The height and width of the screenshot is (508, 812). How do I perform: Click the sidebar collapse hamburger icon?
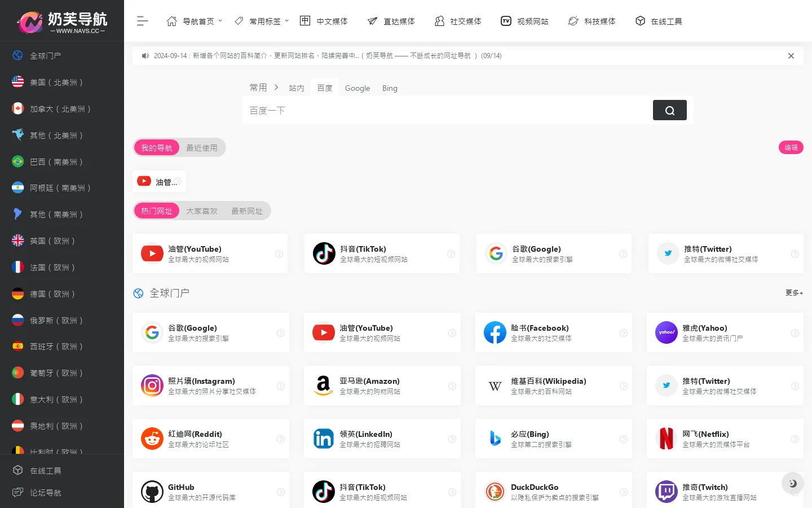click(x=142, y=21)
